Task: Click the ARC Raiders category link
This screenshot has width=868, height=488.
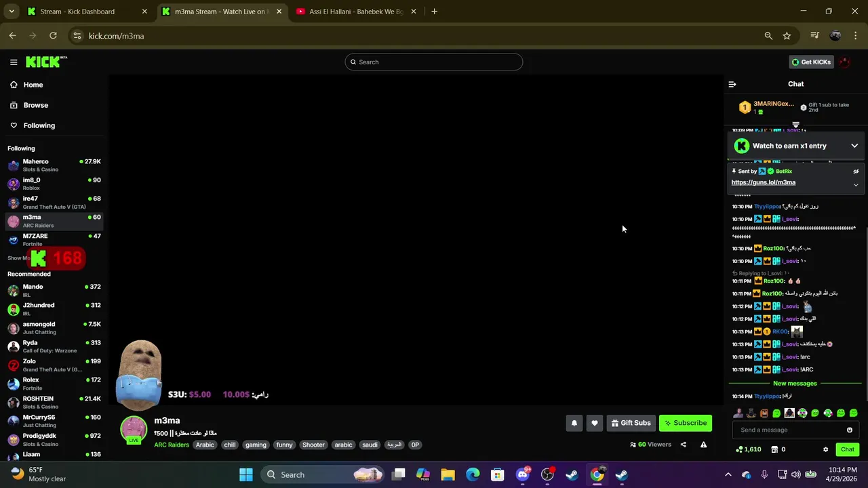Action: pos(172,445)
